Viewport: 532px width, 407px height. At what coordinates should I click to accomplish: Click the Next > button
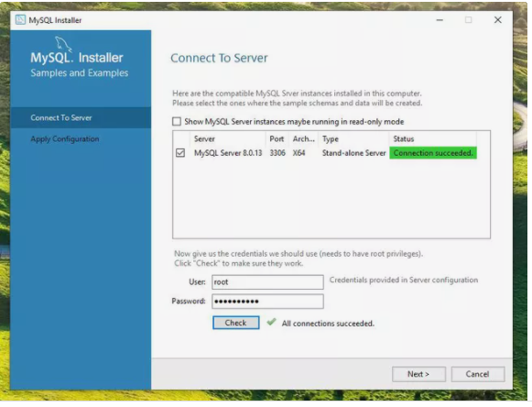tap(418, 374)
